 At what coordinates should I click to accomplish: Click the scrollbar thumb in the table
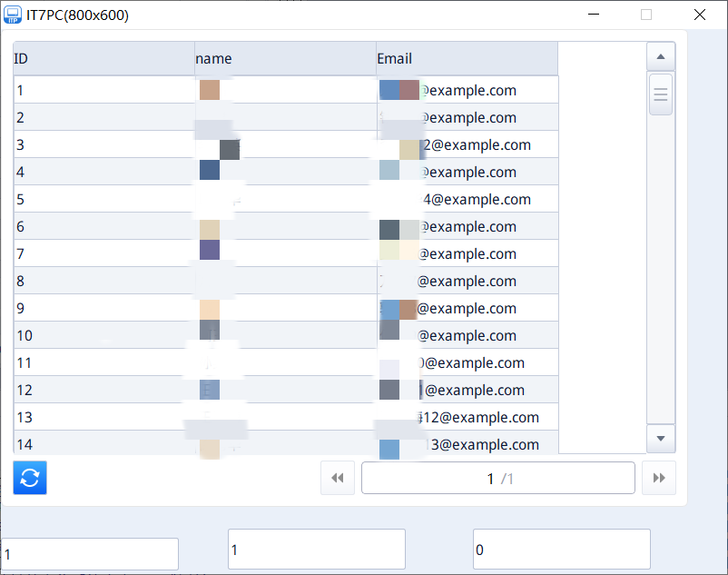coord(661,94)
